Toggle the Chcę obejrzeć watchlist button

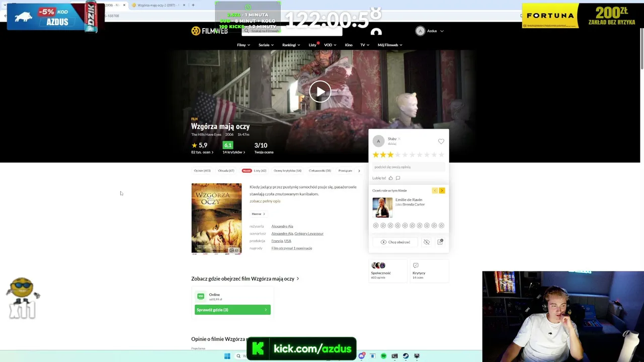pyautogui.click(x=395, y=242)
